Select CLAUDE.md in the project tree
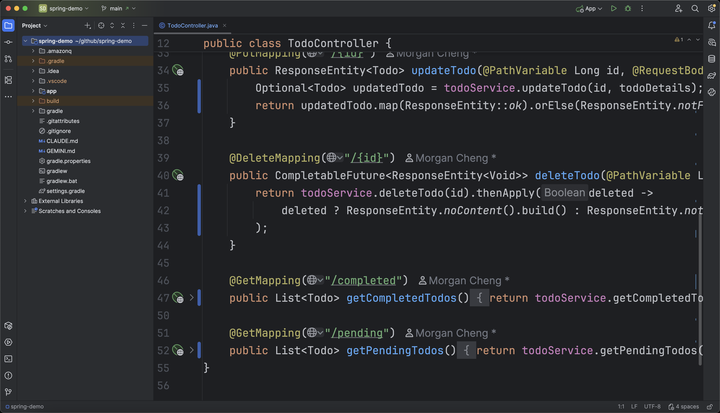720x413 pixels. click(x=62, y=141)
